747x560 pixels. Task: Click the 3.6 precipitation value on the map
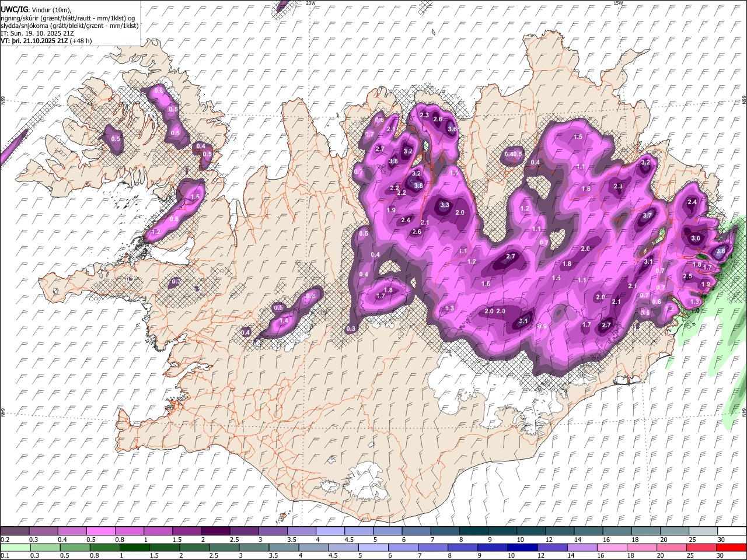[x=452, y=129]
